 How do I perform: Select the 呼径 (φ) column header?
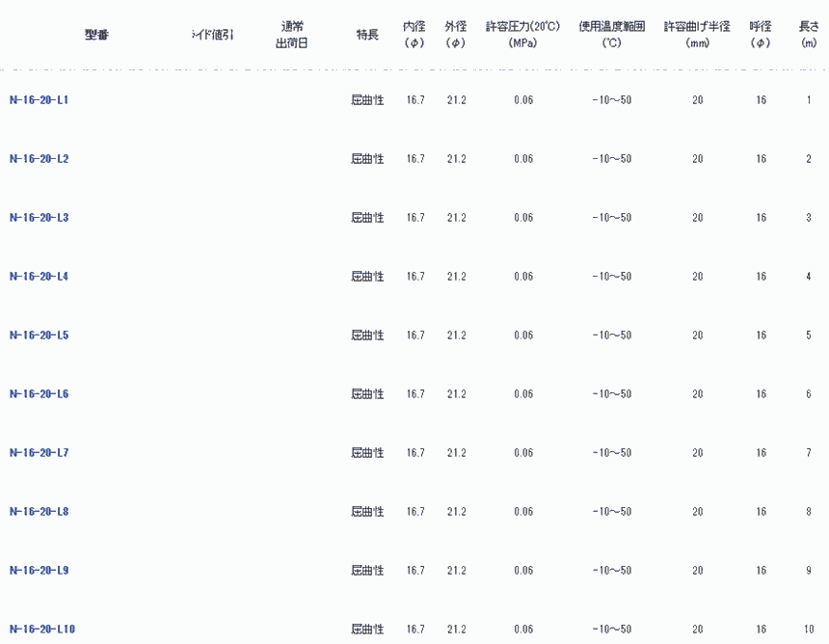click(761, 35)
